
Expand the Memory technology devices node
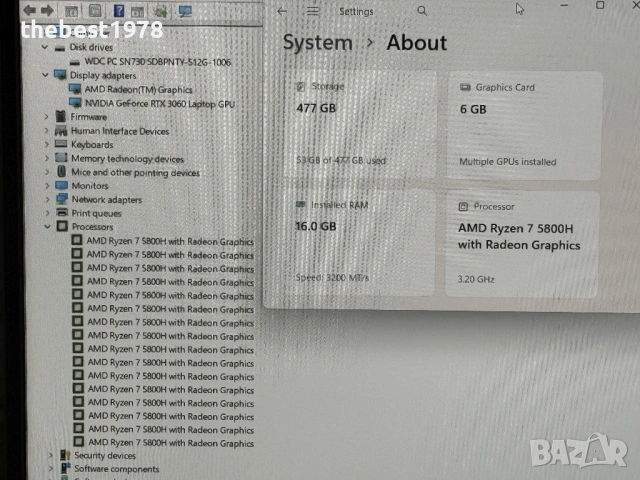click(x=47, y=158)
